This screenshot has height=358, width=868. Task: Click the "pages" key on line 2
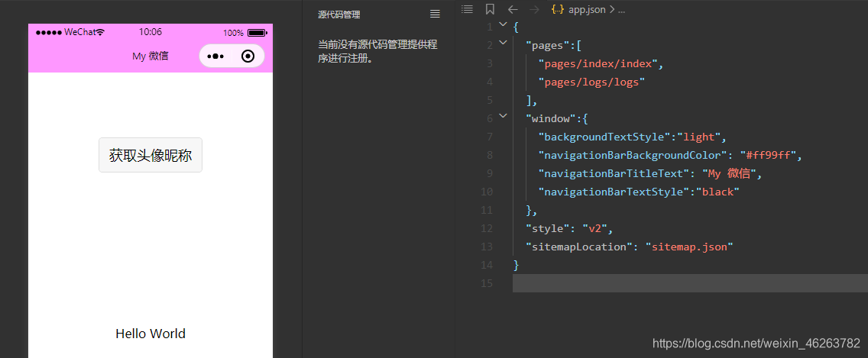click(548, 45)
